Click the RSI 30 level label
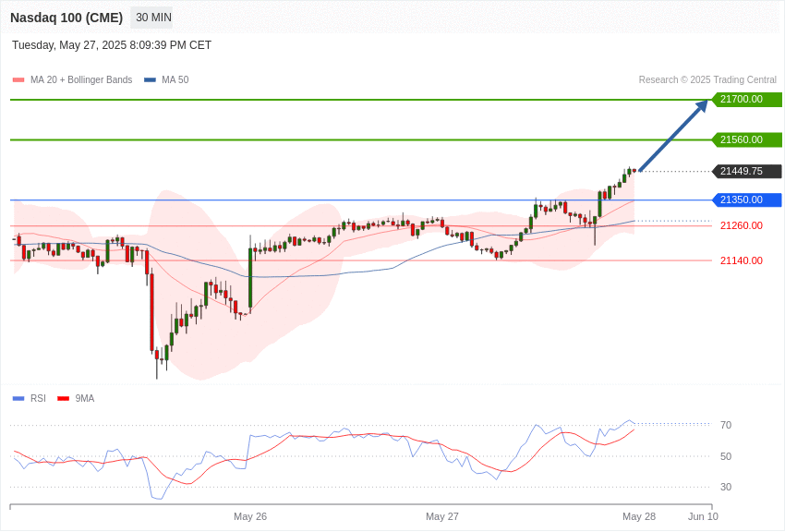The height and width of the screenshot is (532, 785). (x=725, y=487)
